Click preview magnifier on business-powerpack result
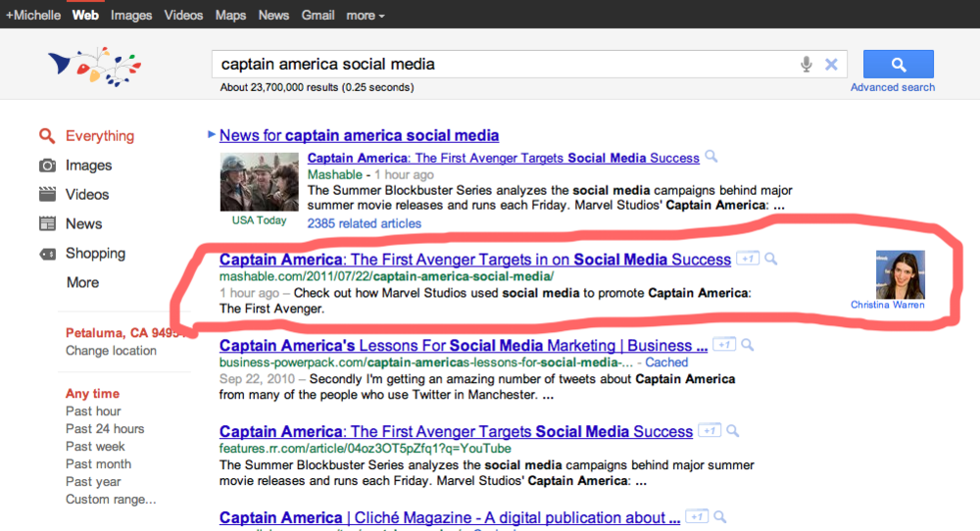Image resolution: width=980 pixels, height=531 pixels. point(748,345)
